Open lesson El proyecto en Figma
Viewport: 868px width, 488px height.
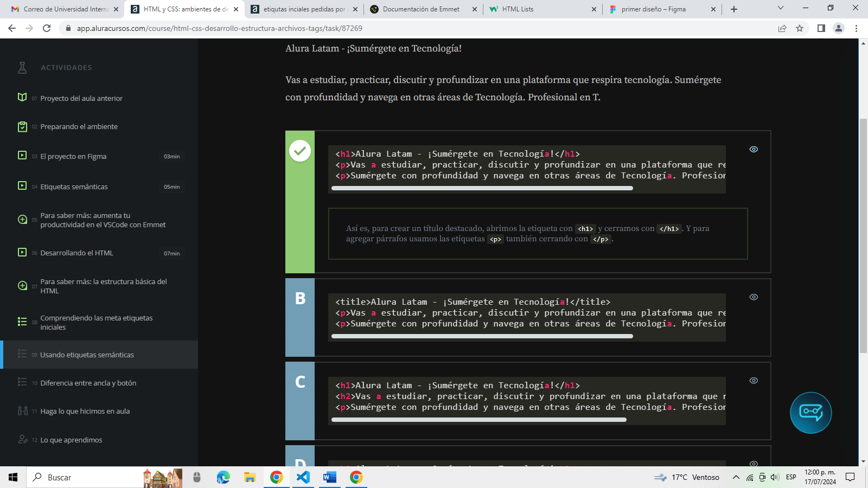point(73,156)
